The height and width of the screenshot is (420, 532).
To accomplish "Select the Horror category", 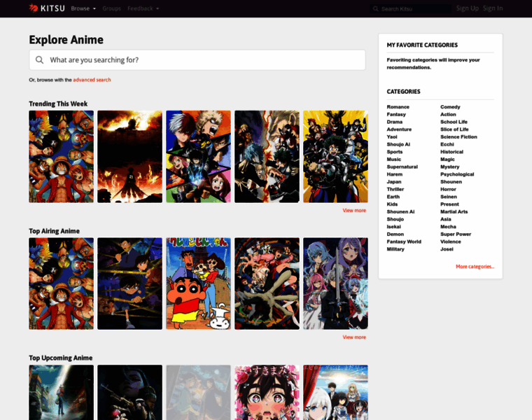I will click(448, 189).
